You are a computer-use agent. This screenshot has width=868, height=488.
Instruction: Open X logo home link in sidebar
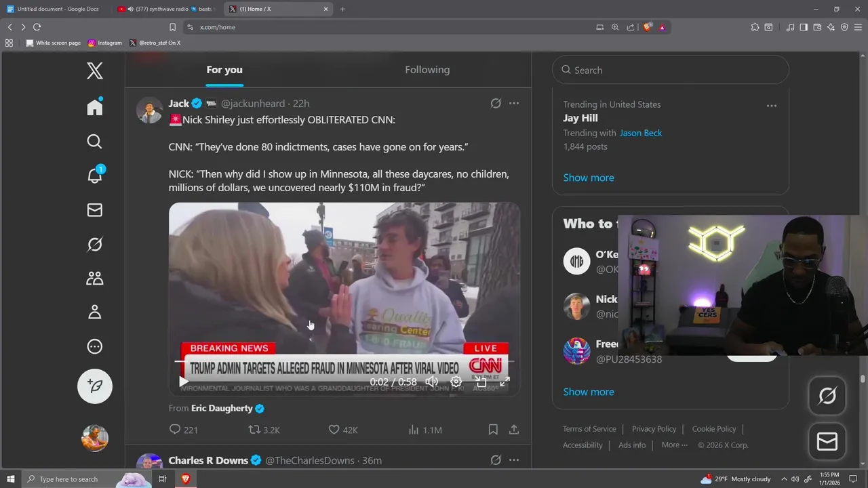[95, 70]
